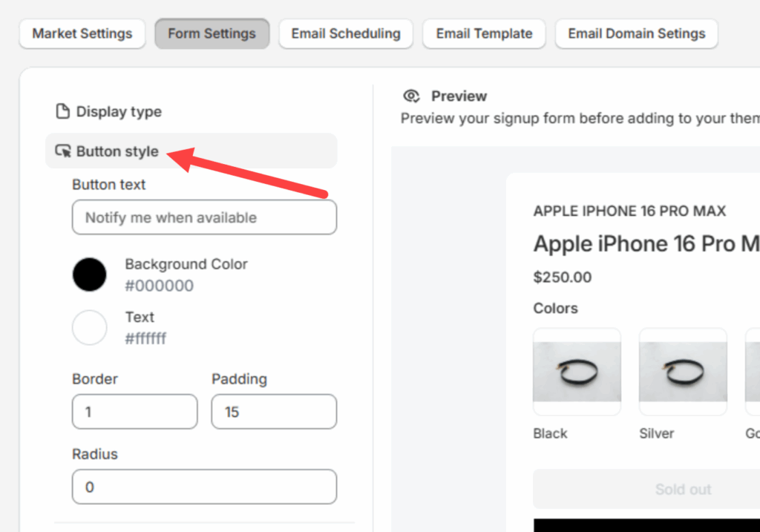
Task: Open the Market Settings tab
Action: coord(82,33)
